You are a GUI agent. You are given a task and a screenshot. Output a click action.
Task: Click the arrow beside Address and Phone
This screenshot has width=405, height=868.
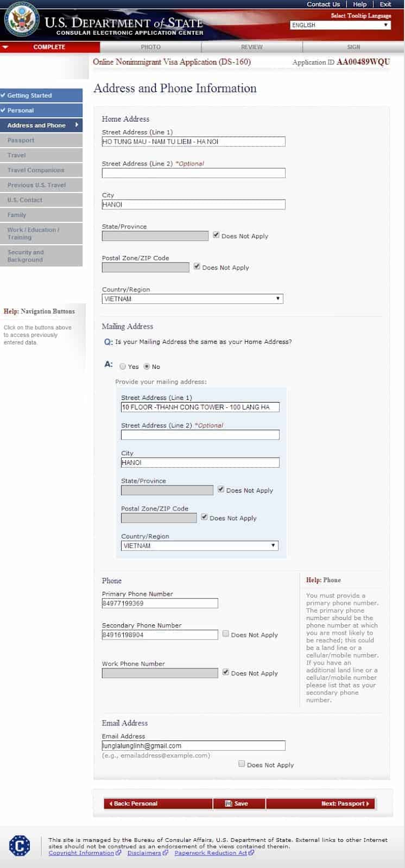(77, 125)
